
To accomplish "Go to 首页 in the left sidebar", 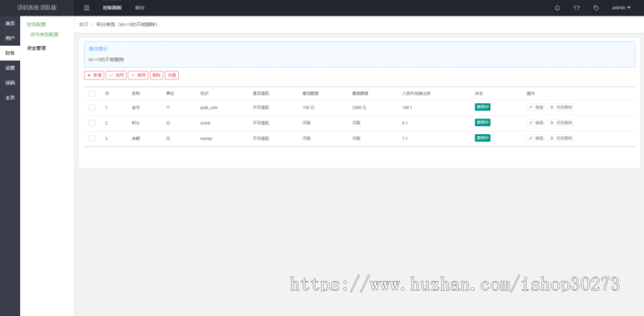I will [x=10, y=24].
